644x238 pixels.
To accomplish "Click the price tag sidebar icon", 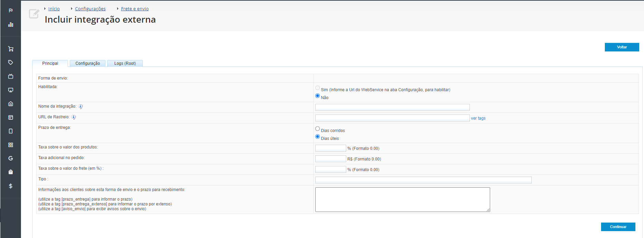I will (x=11, y=62).
